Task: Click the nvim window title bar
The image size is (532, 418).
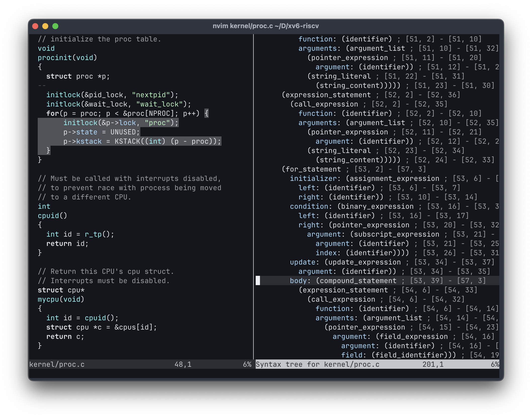Action: coord(266,26)
